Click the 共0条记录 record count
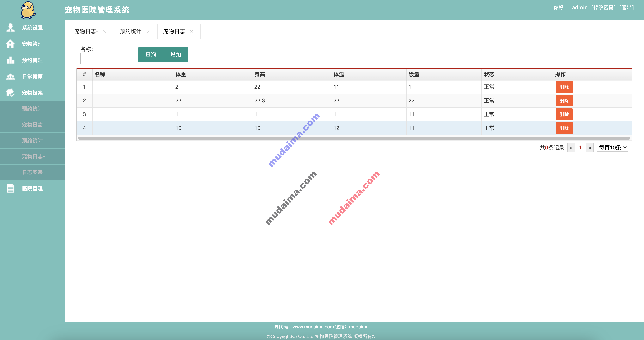The image size is (644, 340). pos(552,148)
